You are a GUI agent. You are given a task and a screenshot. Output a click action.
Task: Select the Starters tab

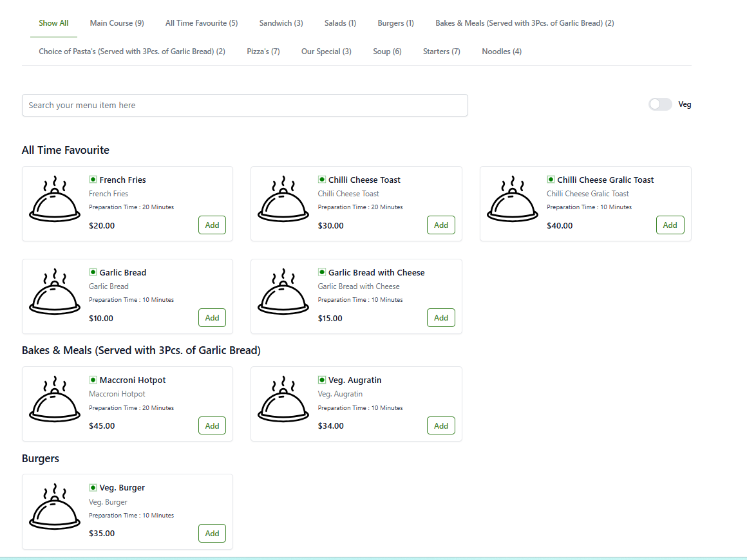[x=441, y=51]
